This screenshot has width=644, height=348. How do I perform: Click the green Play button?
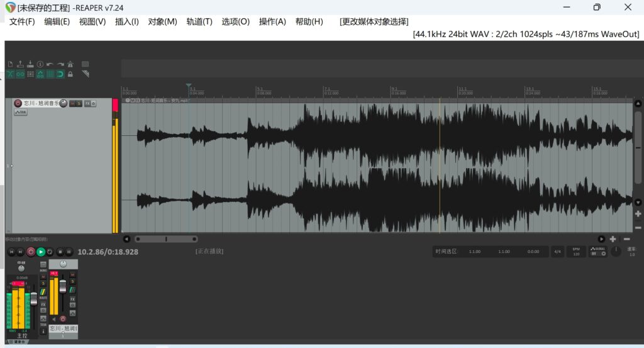coord(41,252)
